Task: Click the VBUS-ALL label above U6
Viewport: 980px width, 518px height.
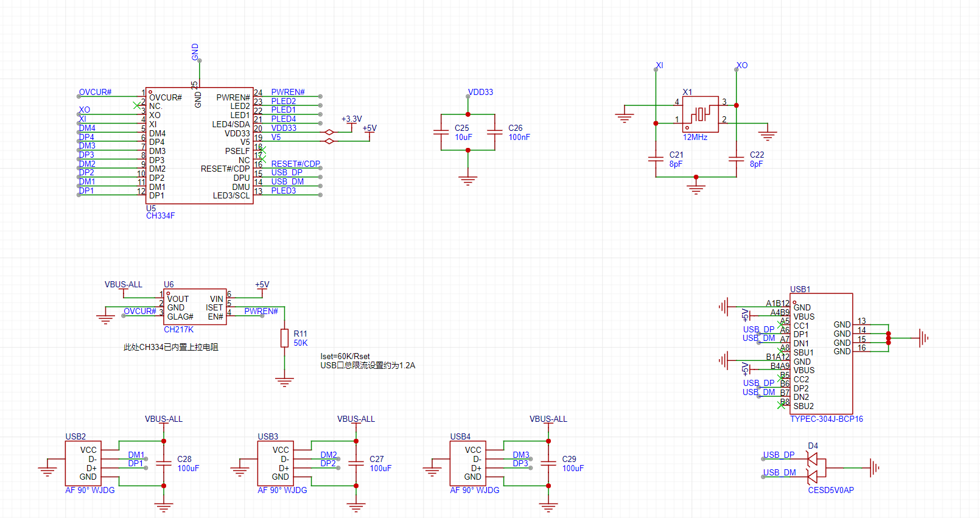Action: click(124, 284)
